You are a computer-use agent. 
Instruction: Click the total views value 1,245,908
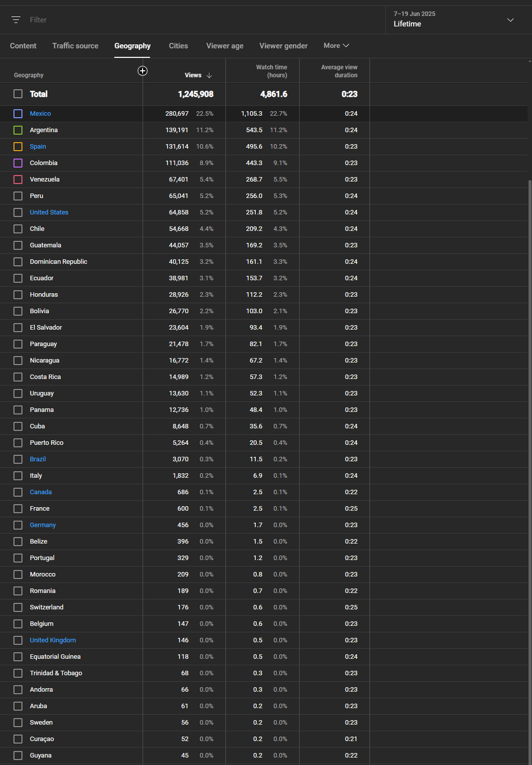195,94
